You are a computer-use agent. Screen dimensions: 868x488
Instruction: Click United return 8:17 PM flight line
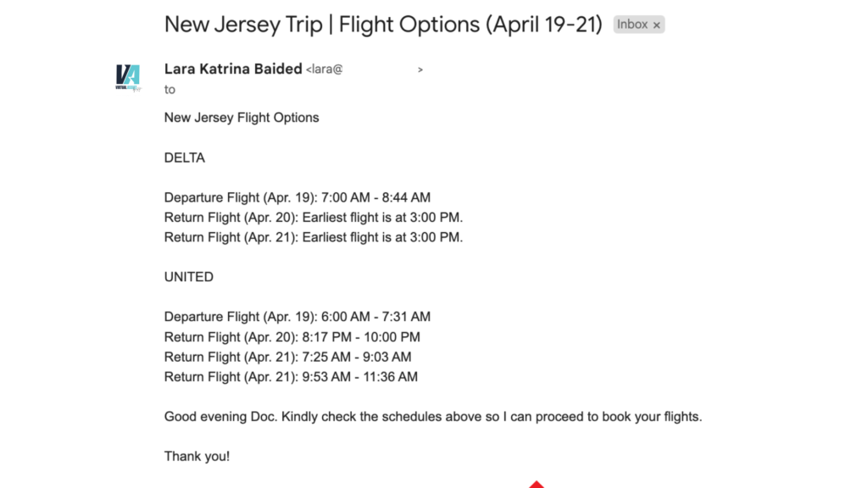(292, 337)
